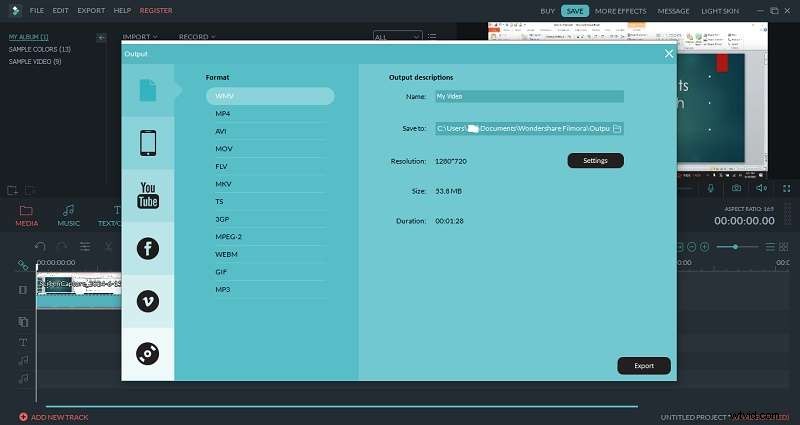Open output Settings button
800x425 pixels.
point(595,160)
